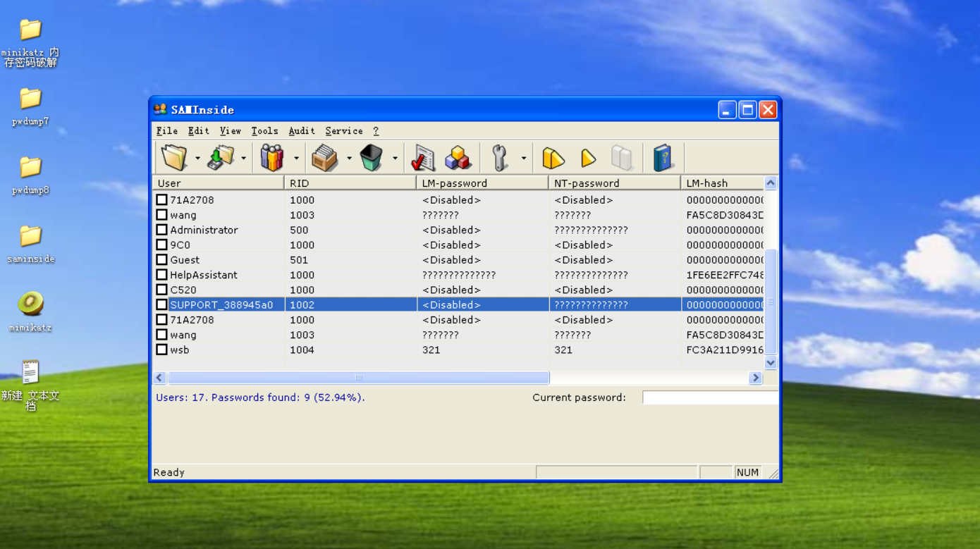Open the Audit menu
The width and height of the screenshot is (980, 549).
tap(301, 131)
